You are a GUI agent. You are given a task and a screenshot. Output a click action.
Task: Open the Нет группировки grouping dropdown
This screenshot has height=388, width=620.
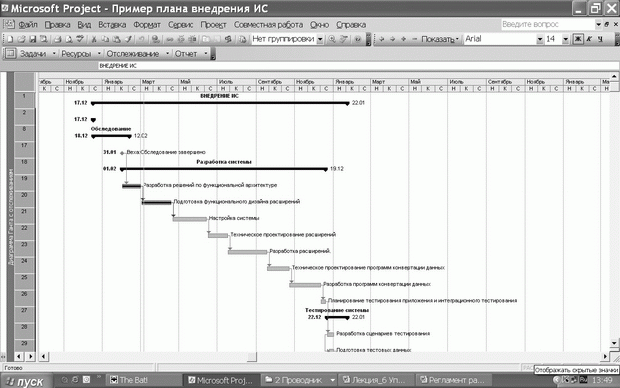(320, 39)
